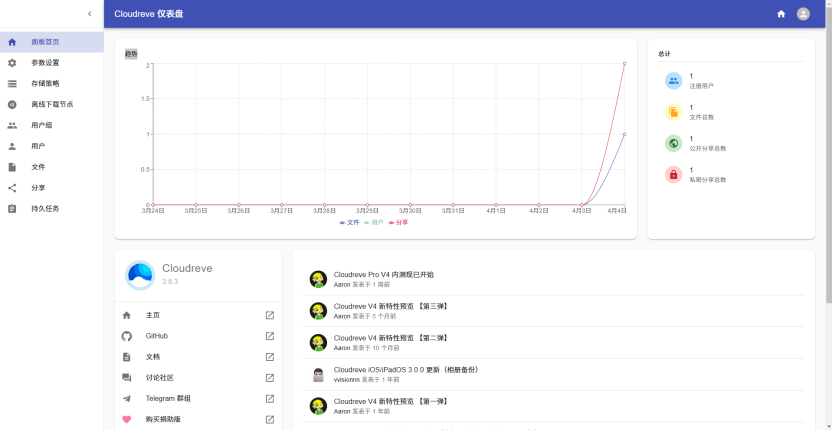Click the green globe 公开分享总数 icon
This screenshot has height=430, width=832.
[673, 143]
